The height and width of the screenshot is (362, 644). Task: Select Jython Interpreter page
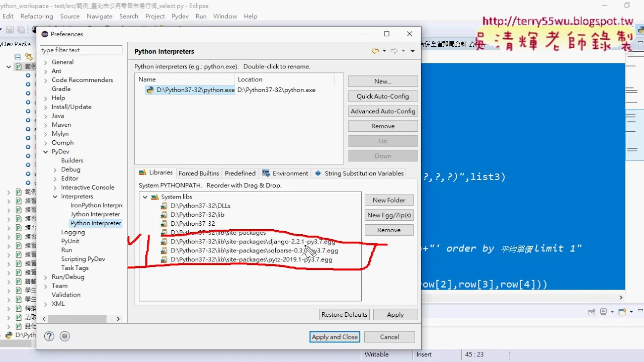(x=95, y=214)
